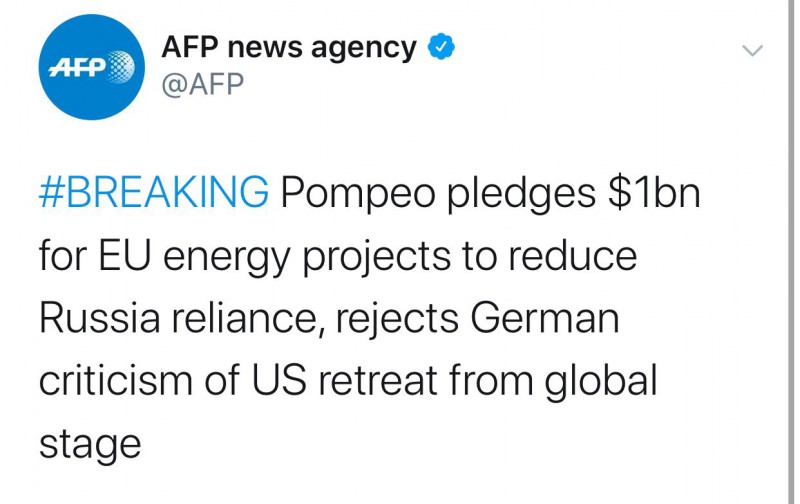Click the AFP news agency display name

coord(289,46)
